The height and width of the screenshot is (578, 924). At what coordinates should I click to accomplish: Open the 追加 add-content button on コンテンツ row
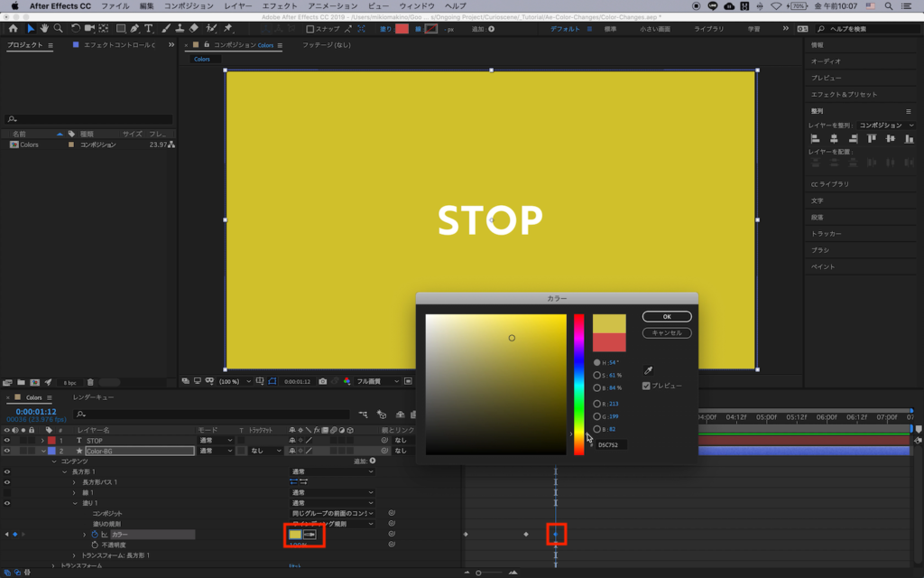[373, 461]
